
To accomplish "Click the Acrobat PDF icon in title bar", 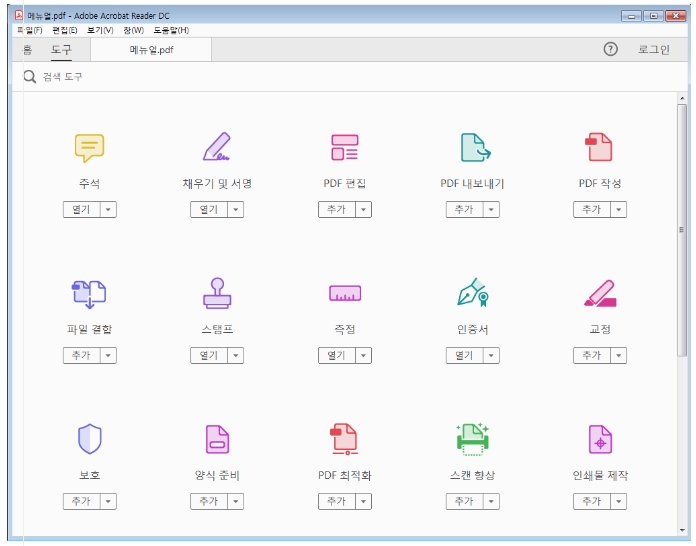I will click(x=19, y=15).
